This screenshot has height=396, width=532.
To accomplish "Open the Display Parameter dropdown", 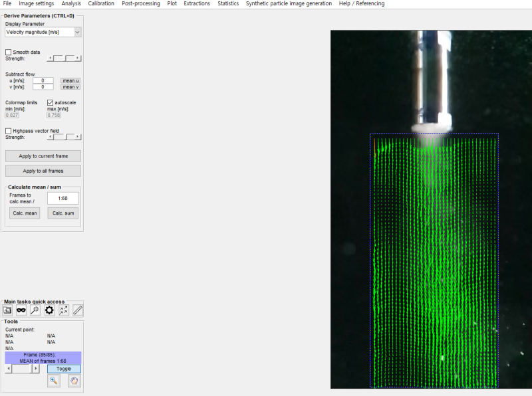I will 43,32.
